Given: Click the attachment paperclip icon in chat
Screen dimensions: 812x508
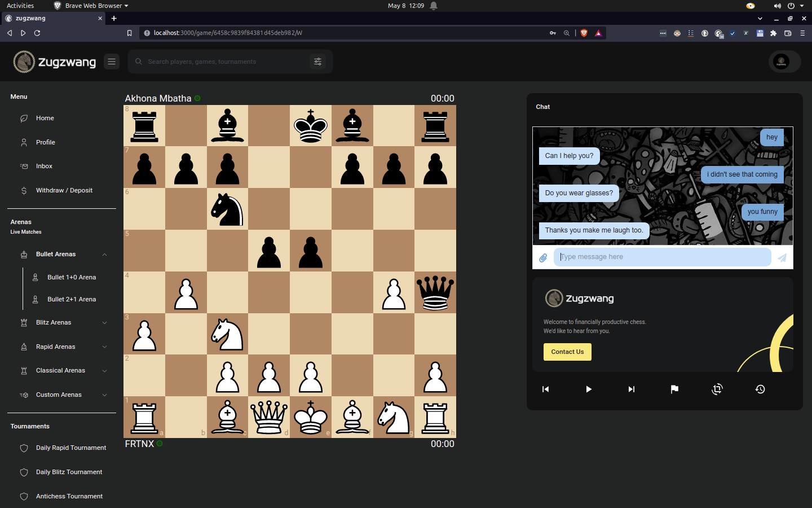Looking at the screenshot, I should pos(543,257).
